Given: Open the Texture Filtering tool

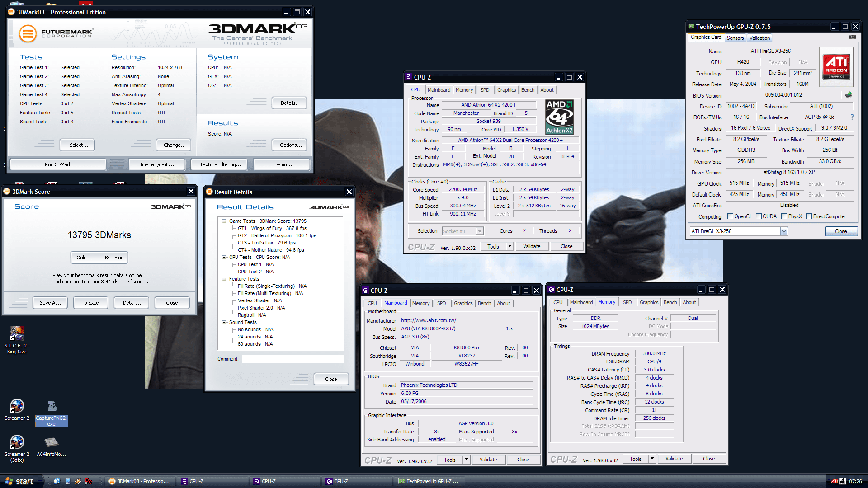Looking at the screenshot, I should click(220, 164).
